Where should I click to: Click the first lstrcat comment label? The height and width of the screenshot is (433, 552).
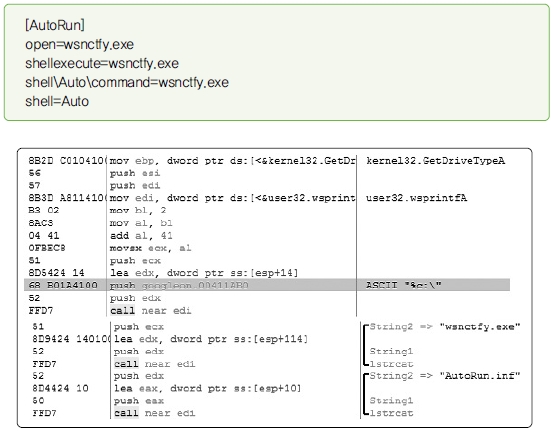coord(391,364)
